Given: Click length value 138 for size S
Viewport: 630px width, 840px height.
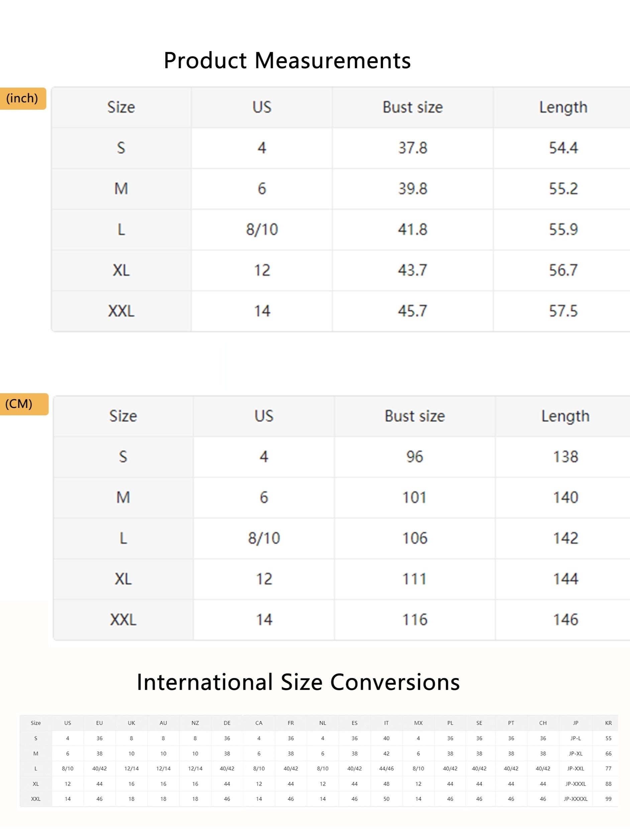Looking at the screenshot, I should pos(565,456).
